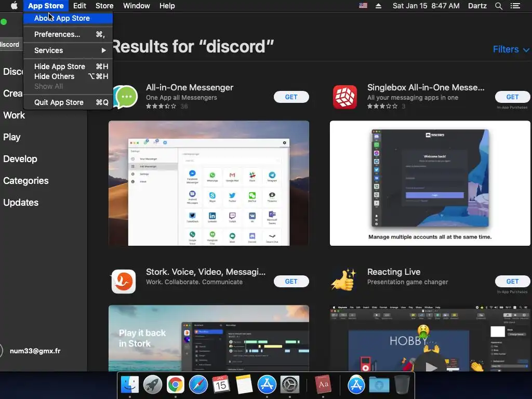This screenshot has width=532, height=399.
Task: Launch Finder from the Dock
Action: (130, 385)
